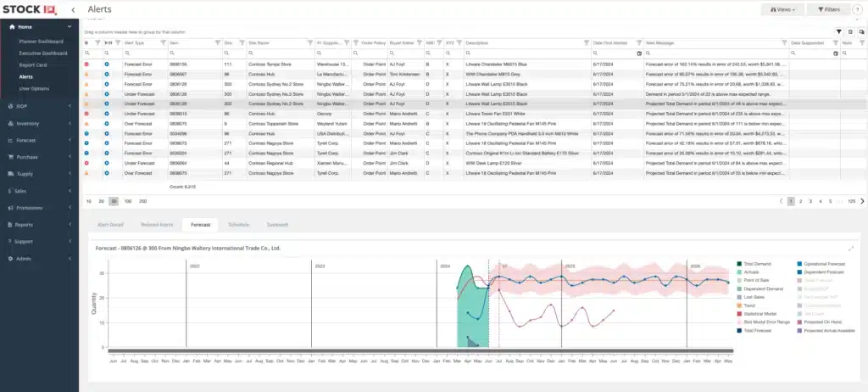Click the export grid toolbar icon

pos(850,32)
